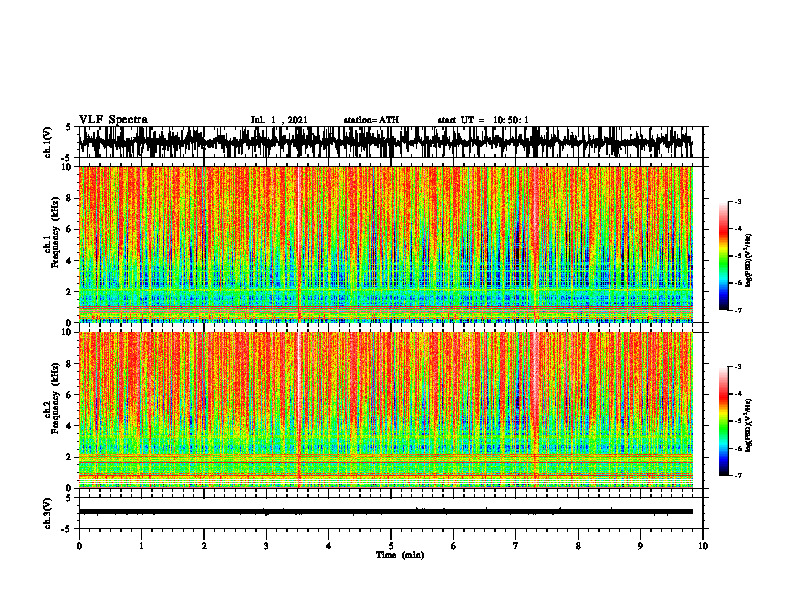The image size is (792, 612).
Task: Click the ch.3 voltage waveform trace
Action: 385,512
